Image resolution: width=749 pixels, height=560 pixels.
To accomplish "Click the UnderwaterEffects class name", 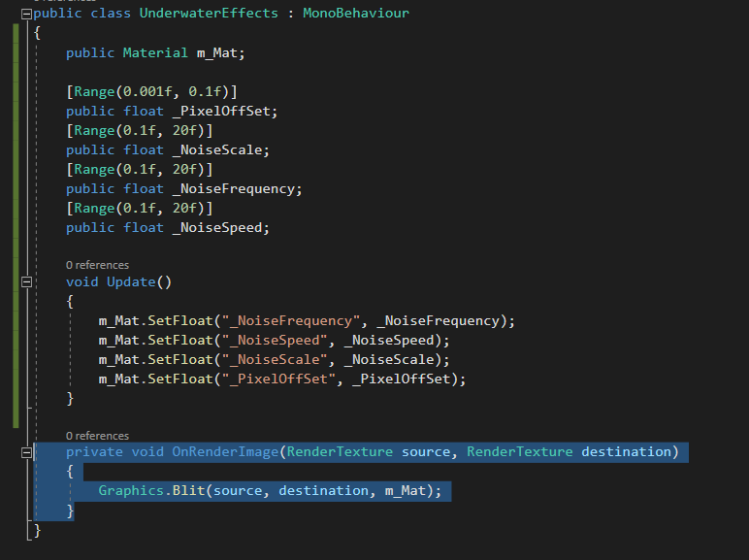I will 209,13.
